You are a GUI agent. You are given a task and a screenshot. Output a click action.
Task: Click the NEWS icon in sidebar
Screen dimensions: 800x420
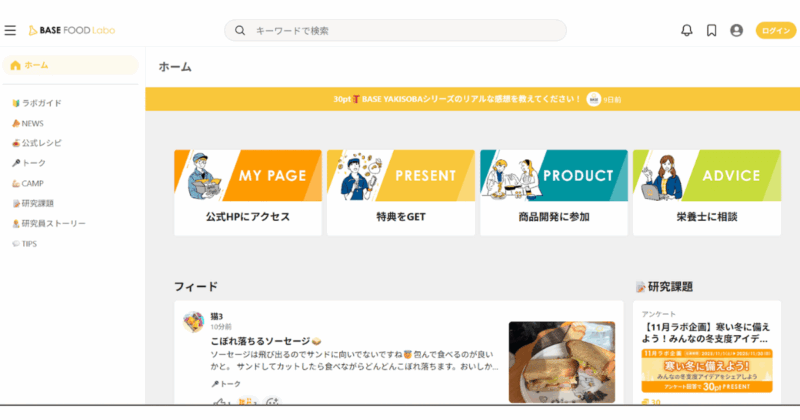pos(16,123)
